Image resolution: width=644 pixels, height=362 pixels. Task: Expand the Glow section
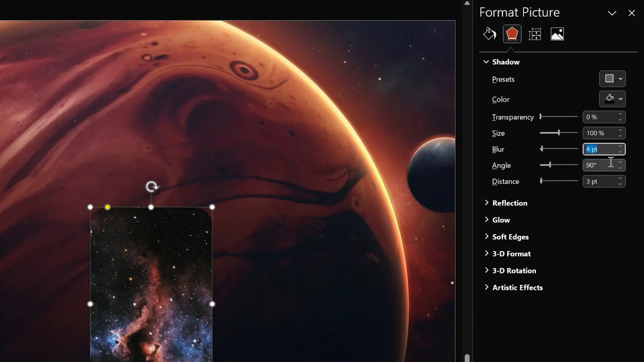pos(497,220)
